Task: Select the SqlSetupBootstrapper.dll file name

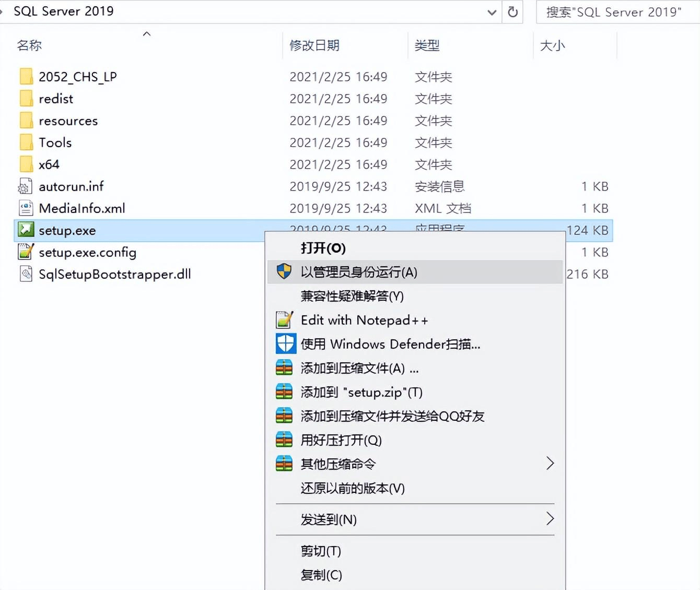Action: pos(115,274)
